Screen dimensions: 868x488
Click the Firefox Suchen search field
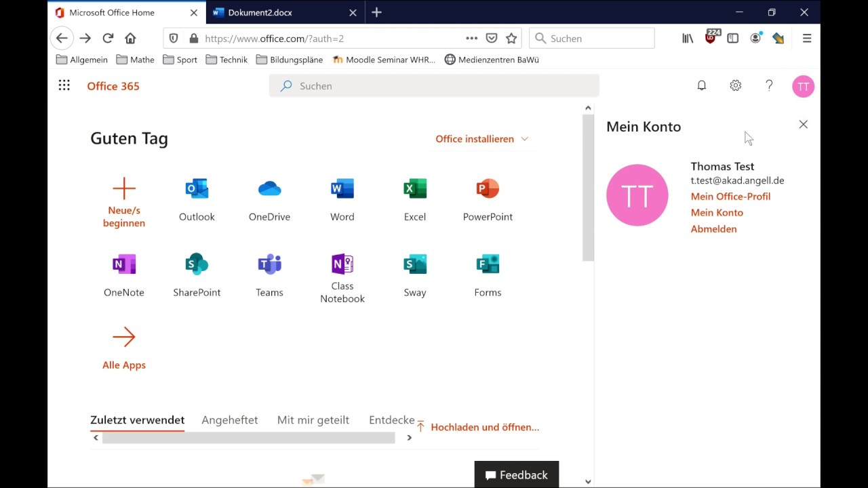point(592,39)
